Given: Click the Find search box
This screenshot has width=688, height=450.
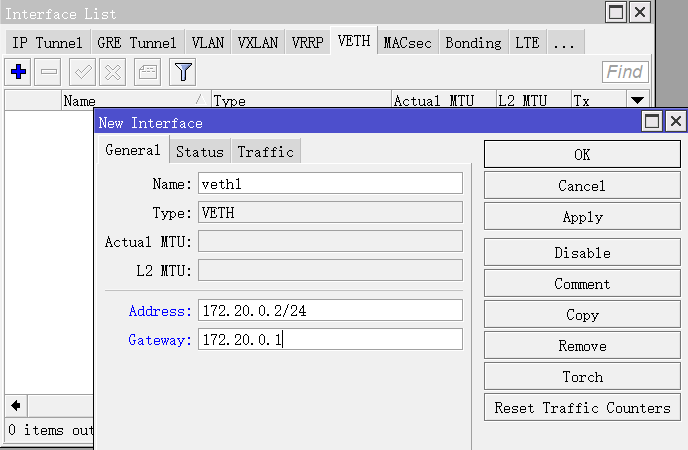Looking at the screenshot, I should tap(625, 72).
